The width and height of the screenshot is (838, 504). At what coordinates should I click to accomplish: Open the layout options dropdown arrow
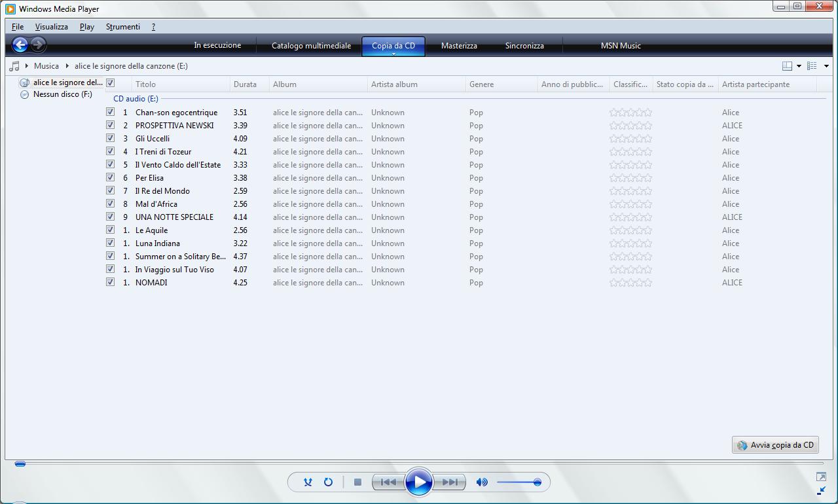pos(799,66)
